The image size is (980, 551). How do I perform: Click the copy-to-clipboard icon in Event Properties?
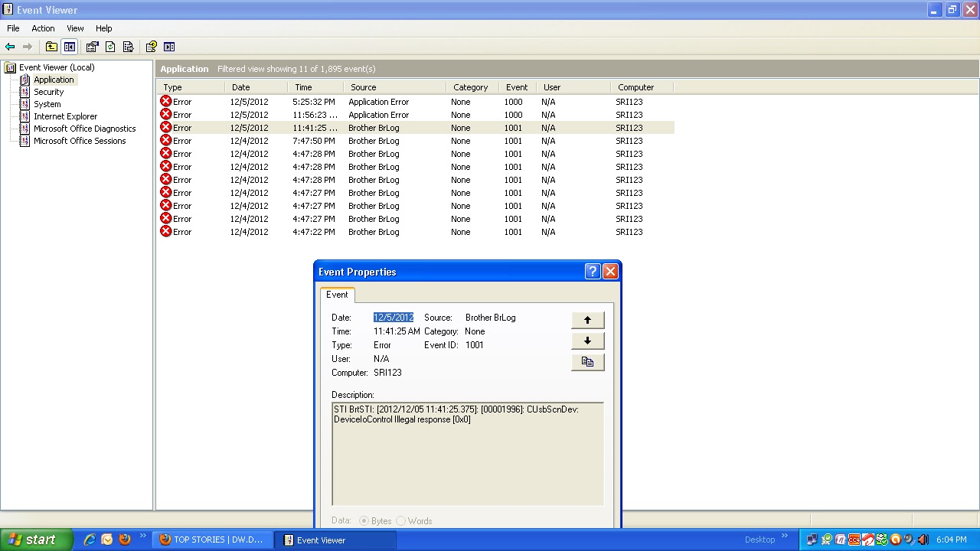[587, 361]
